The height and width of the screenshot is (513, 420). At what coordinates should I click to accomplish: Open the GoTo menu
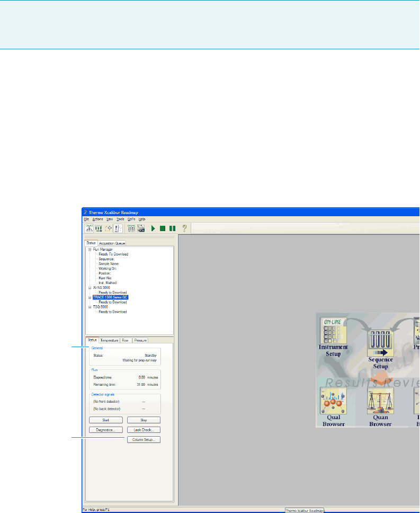point(131,219)
